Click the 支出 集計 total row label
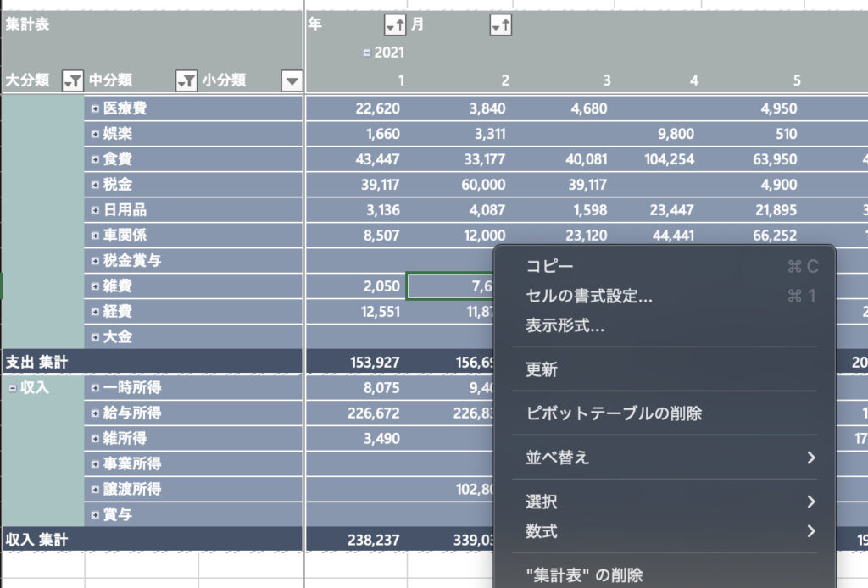The image size is (868, 588). [x=37, y=363]
